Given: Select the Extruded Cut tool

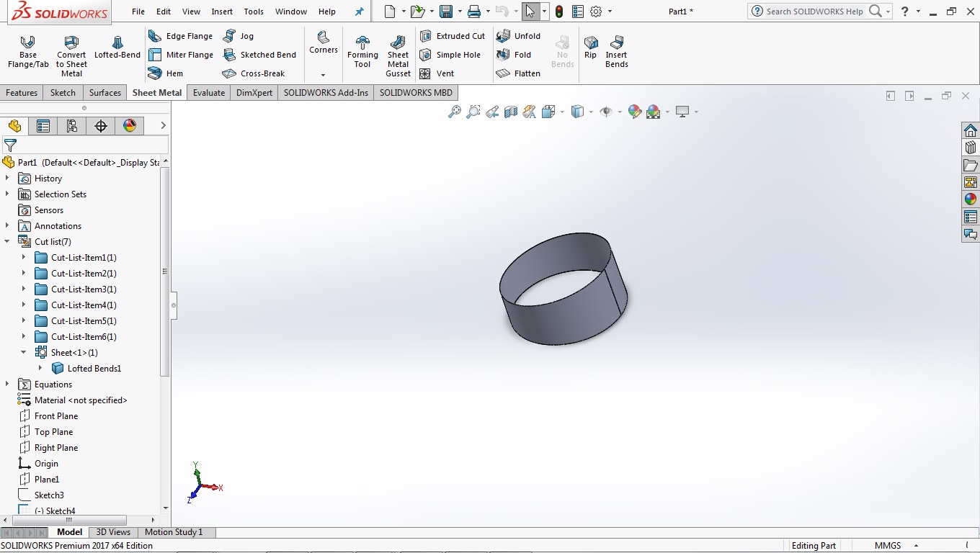Looking at the screenshot, I should pos(453,36).
